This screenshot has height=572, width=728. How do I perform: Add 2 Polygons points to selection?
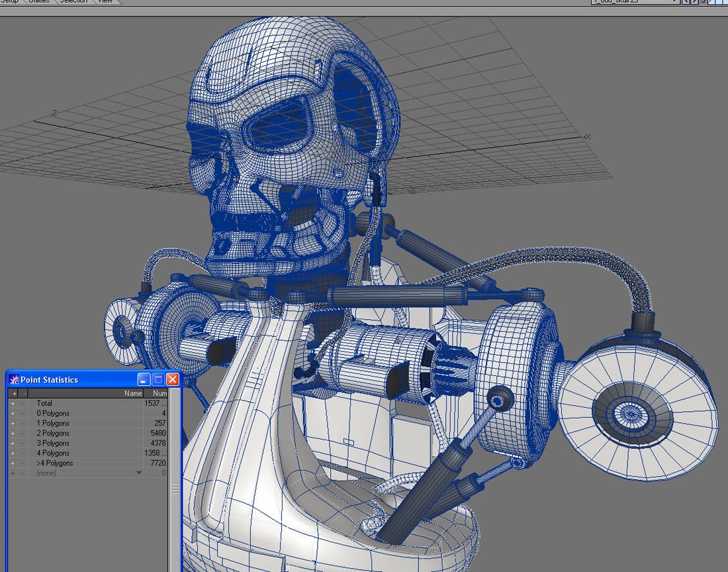(13, 433)
